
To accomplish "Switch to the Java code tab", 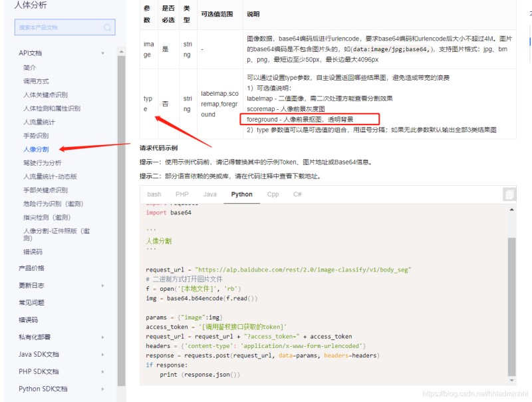I will click(210, 194).
